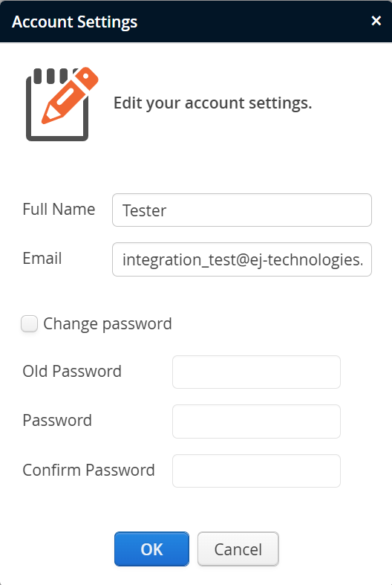Place cursor on the 'Tester' name text

[144, 210]
